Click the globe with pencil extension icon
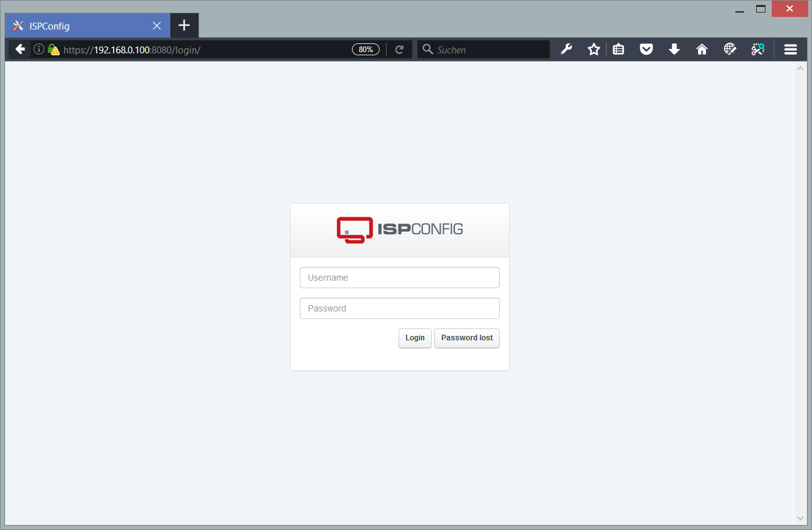 pos(730,49)
